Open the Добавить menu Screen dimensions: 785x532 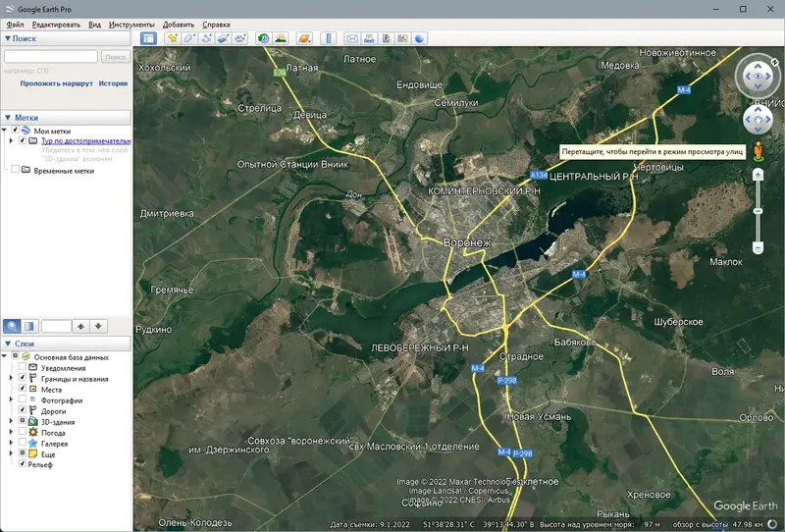[179, 25]
